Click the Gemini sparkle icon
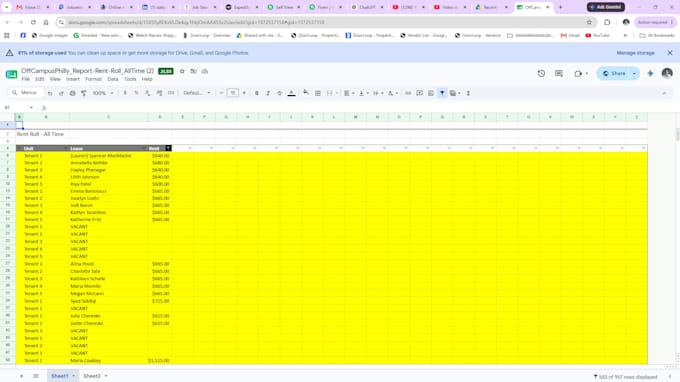The width and height of the screenshot is (680, 382). (x=650, y=74)
